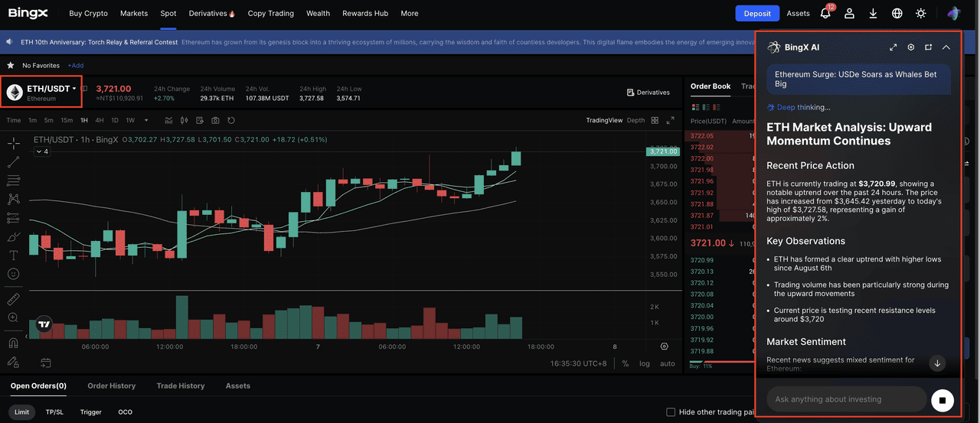Click the Ask anything about investing field
The width and height of the screenshot is (980, 423).
pos(847,399)
